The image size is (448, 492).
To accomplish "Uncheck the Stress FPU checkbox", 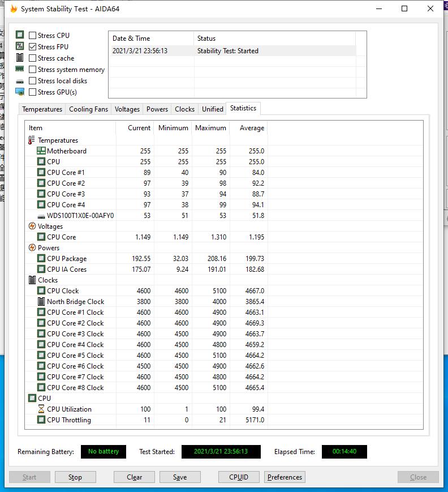I will pyautogui.click(x=32, y=47).
